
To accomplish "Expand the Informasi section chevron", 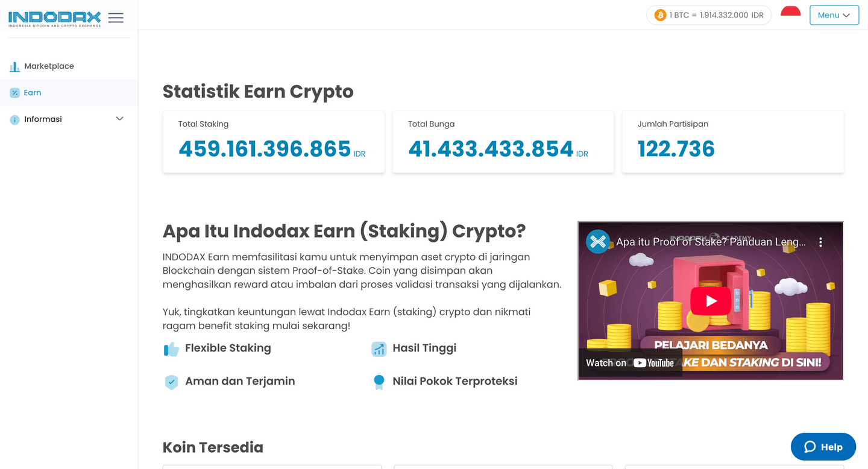I will 119,119.
